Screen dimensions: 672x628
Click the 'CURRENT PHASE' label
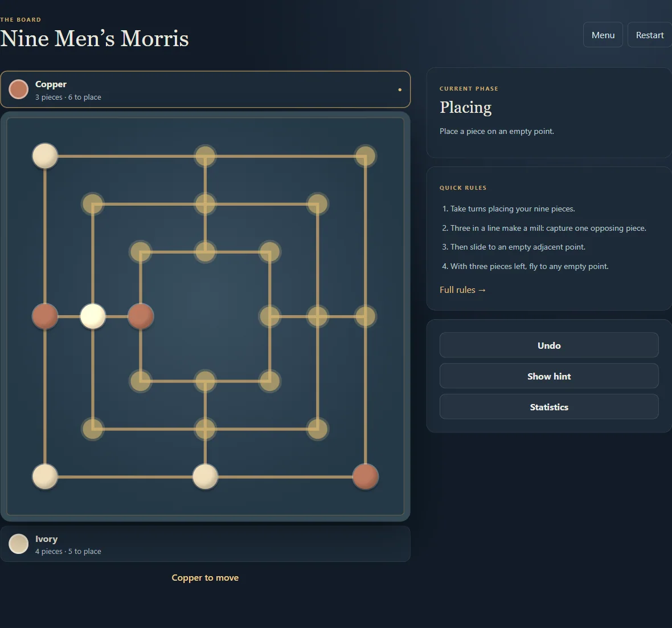click(x=469, y=89)
